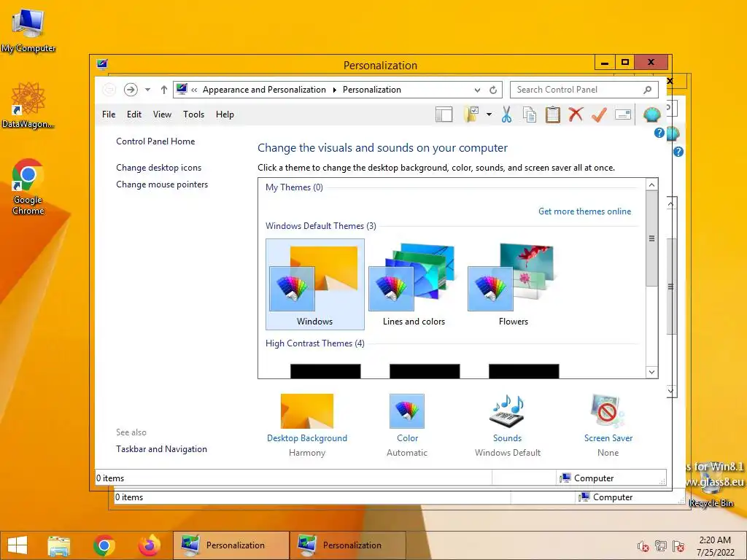Open dropdown arrow next to folder options icon
Viewport: 747px width, 560px height.
(489, 114)
